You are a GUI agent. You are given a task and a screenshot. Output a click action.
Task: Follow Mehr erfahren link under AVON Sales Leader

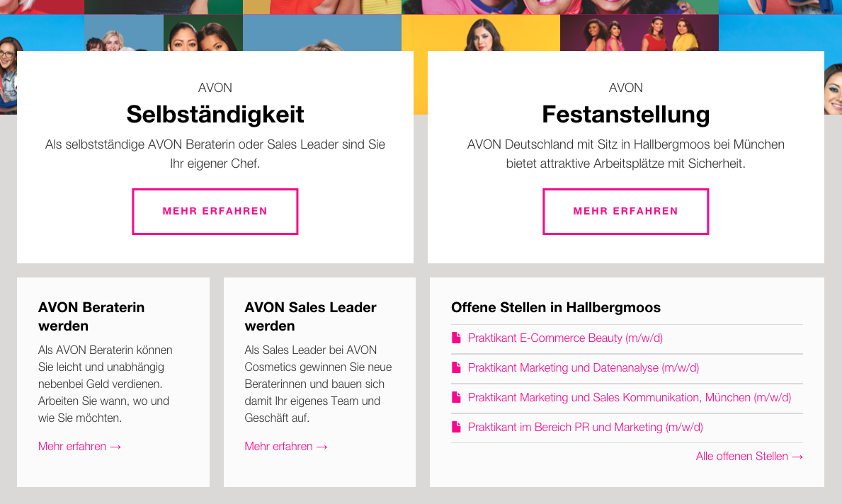pos(285,447)
